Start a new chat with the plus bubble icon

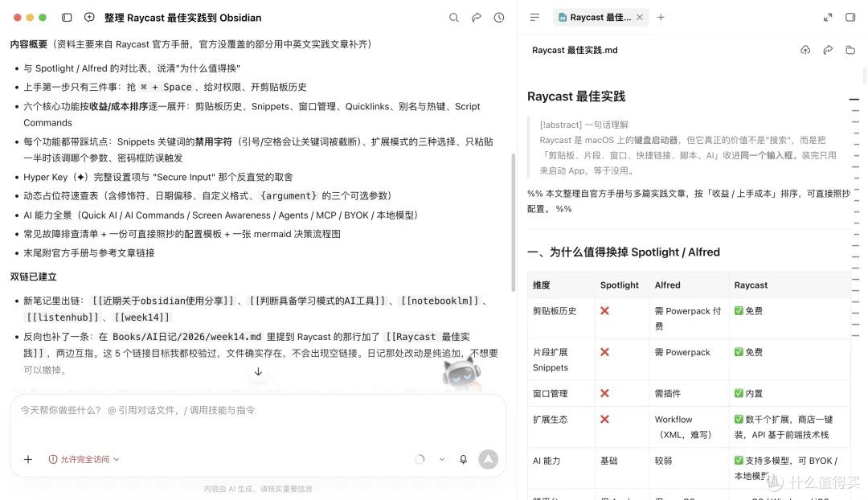click(x=89, y=18)
